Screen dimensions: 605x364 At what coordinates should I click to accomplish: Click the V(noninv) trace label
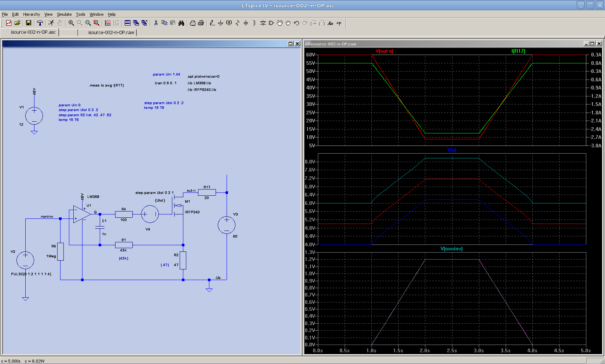click(451, 249)
